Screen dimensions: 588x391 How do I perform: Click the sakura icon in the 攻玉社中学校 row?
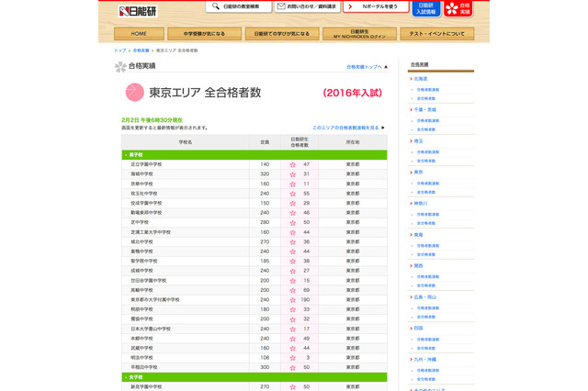pos(293,194)
